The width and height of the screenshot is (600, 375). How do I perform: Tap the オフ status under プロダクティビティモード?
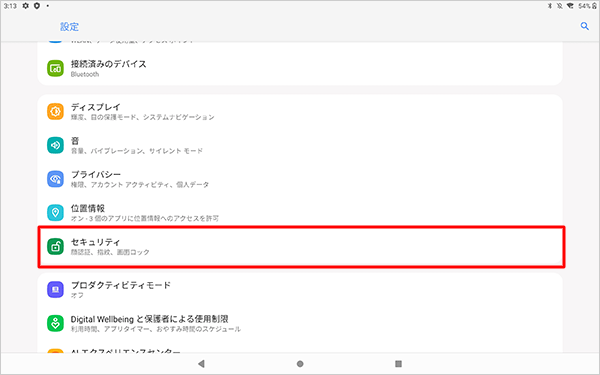tap(77, 295)
